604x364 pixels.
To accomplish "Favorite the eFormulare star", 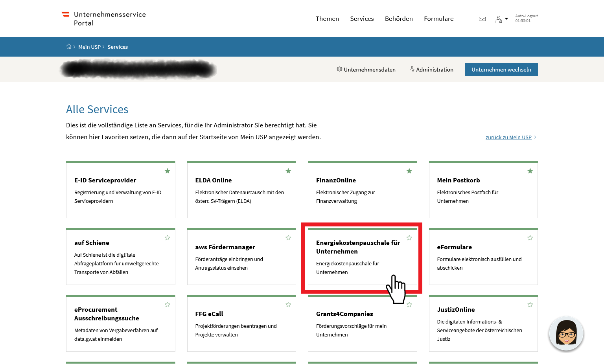I will [530, 238].
